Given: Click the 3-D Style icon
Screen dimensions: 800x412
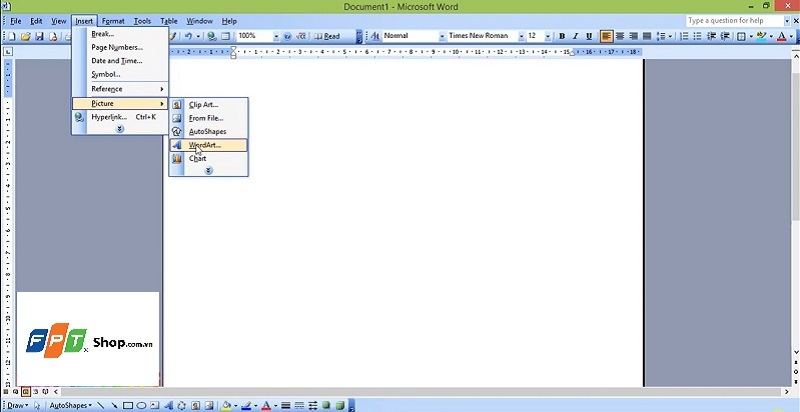Looking at the screenshot, I should point(339,406).
